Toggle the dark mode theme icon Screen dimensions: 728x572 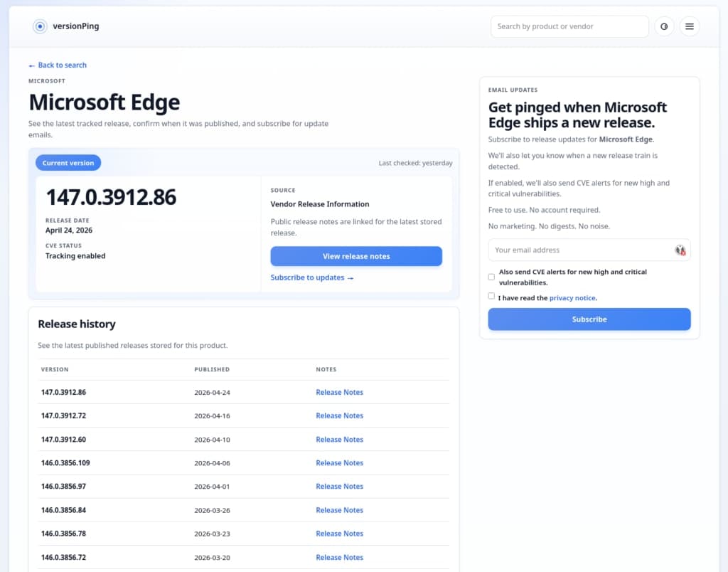(x=664, y=26)
